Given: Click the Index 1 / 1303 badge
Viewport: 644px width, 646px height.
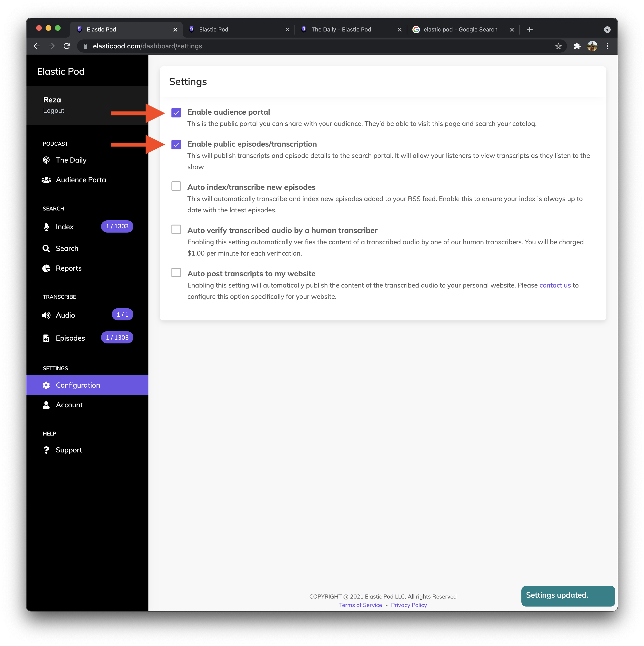Looking at the screenshot, I should click(x=117, y=226).
